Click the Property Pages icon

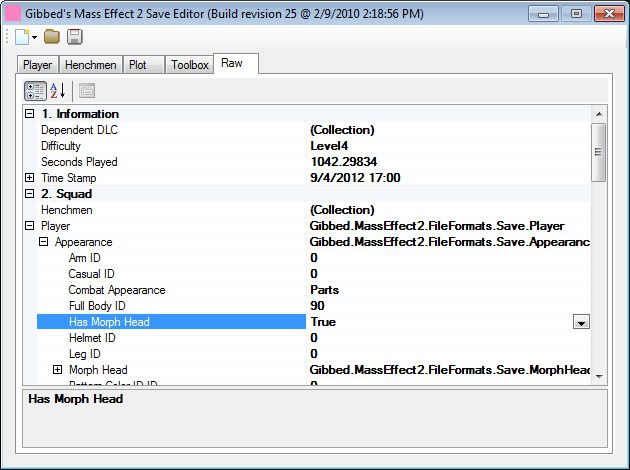pos(87,91)
